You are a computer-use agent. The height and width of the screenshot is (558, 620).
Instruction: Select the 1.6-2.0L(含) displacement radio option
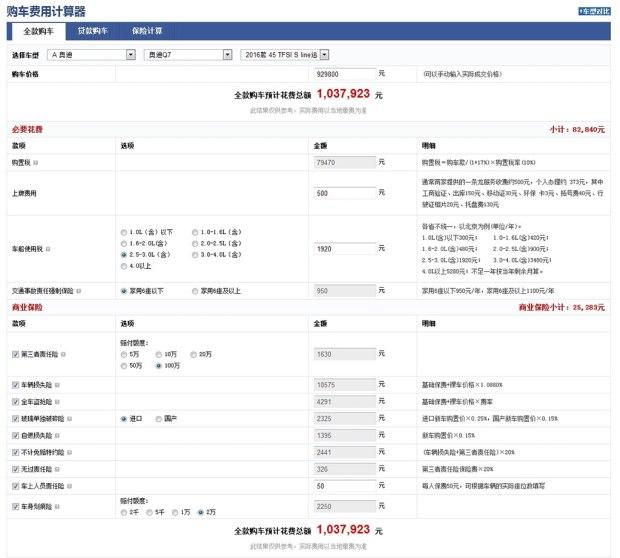click(x=122, y=241)
